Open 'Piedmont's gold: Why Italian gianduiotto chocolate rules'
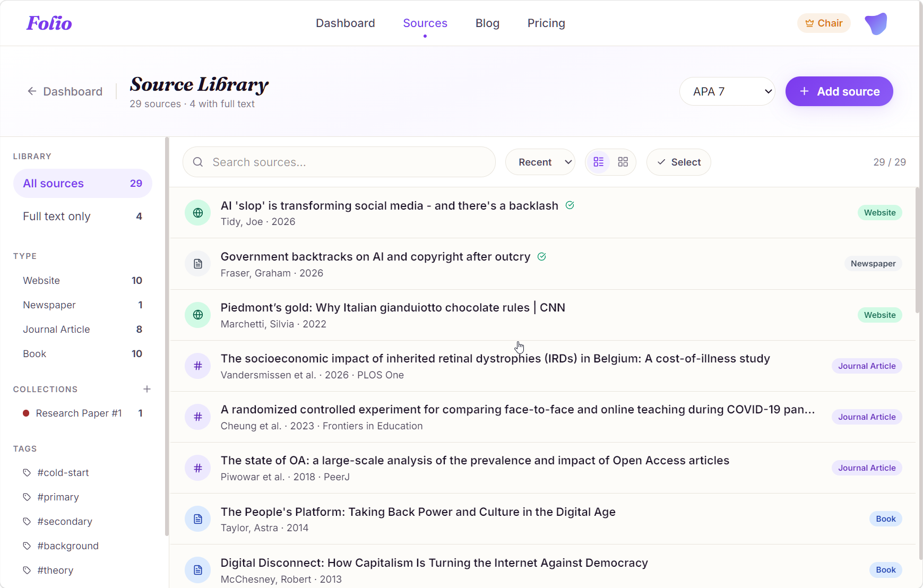This screenshot has width=923, height=588. coord(393,307)
